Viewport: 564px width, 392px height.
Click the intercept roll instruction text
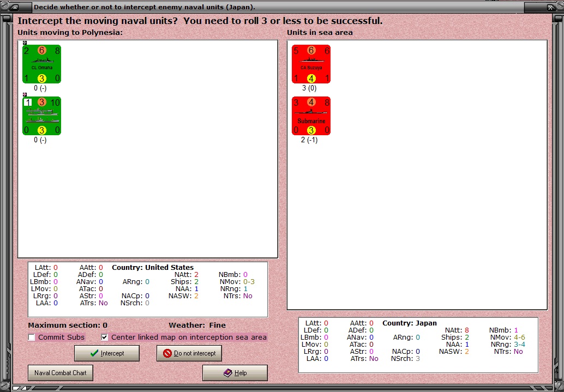tap(200, 21)
